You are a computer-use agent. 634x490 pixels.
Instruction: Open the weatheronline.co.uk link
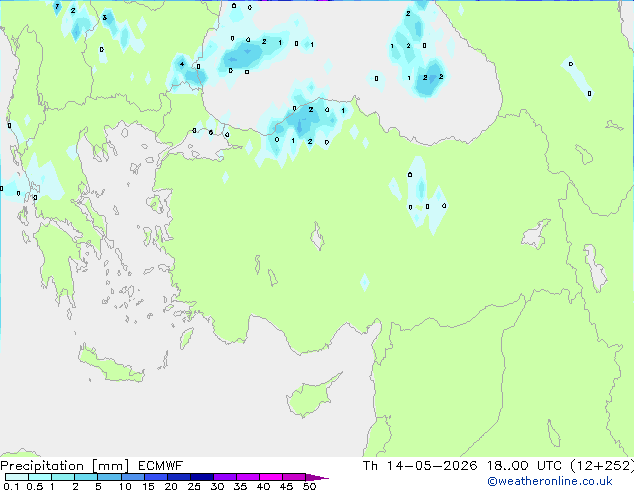click(550, 481)
